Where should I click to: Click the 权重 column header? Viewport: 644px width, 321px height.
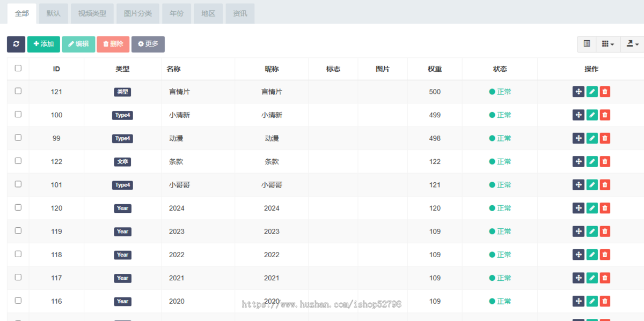(x=435, y=69)
